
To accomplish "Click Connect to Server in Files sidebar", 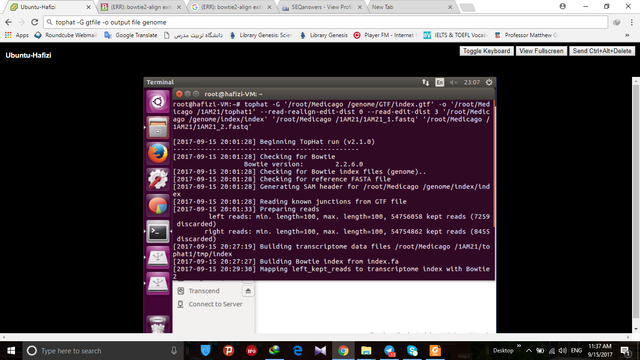I will coord(215,304).
